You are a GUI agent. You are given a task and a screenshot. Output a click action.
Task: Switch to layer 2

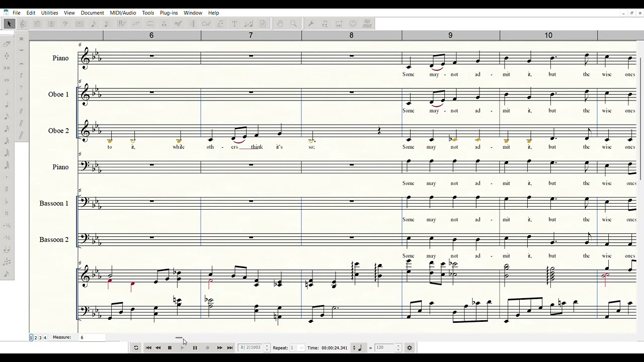36,337
